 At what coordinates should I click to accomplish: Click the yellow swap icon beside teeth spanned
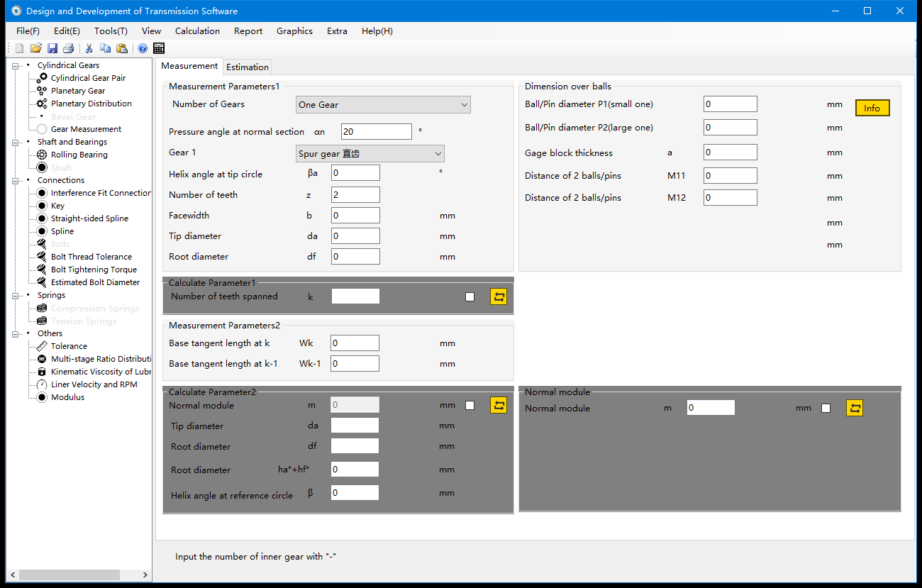click(x=499, y=296)
